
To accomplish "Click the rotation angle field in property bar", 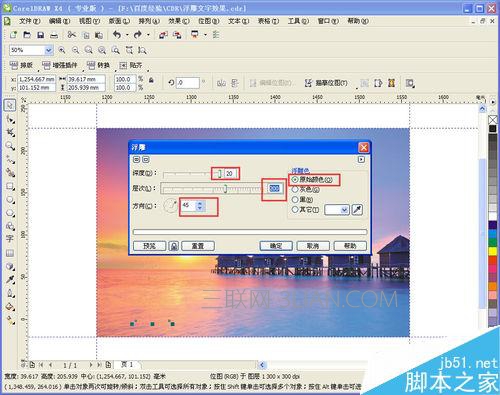I will [x=188, y=83].
